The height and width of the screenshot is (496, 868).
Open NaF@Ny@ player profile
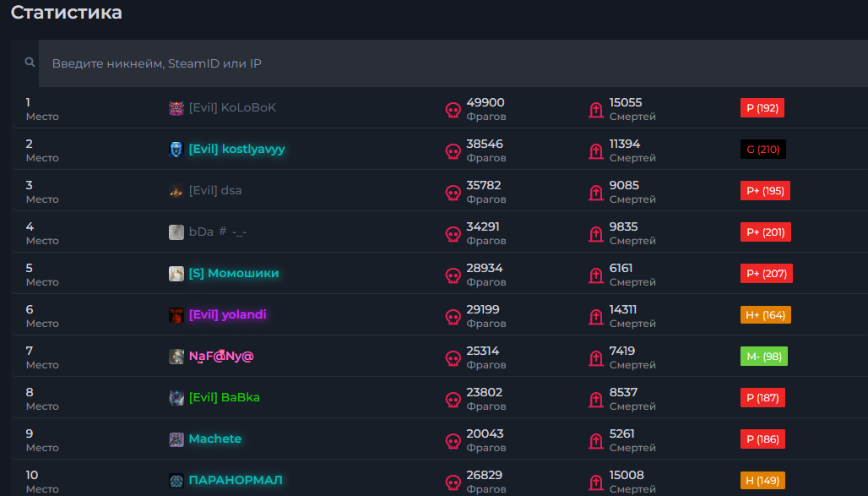(220, 357)
